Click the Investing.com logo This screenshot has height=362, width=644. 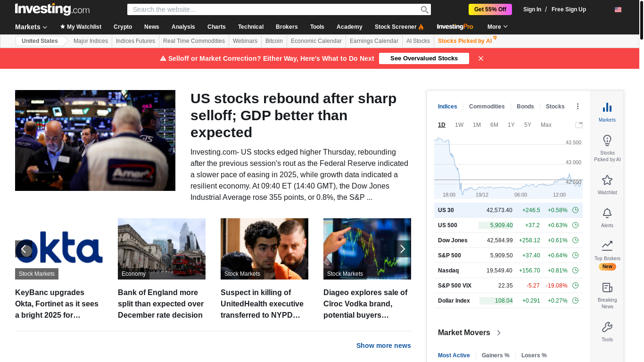tap(52, 9)
